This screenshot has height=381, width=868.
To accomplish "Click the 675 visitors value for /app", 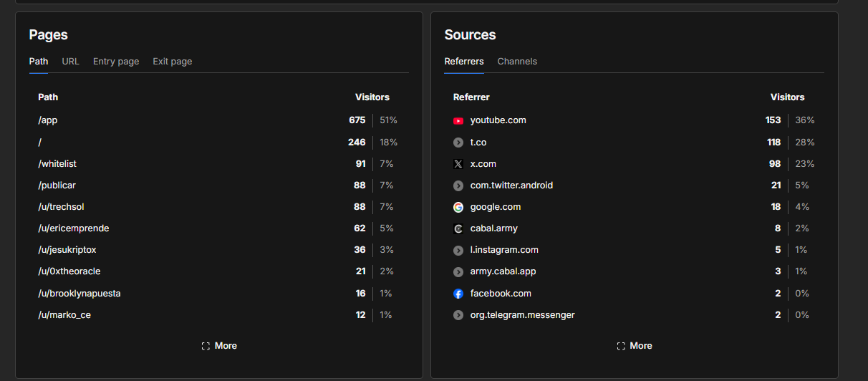I will [x=357, y=120].
